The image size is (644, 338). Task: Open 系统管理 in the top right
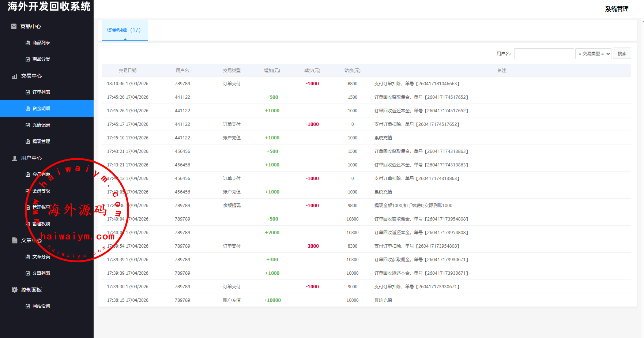617,9
